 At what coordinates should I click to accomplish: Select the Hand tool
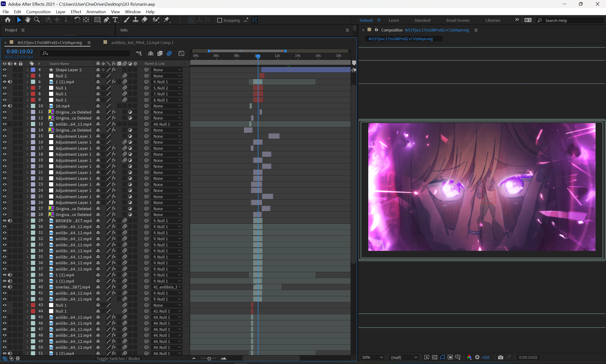(x=27, y=20)
